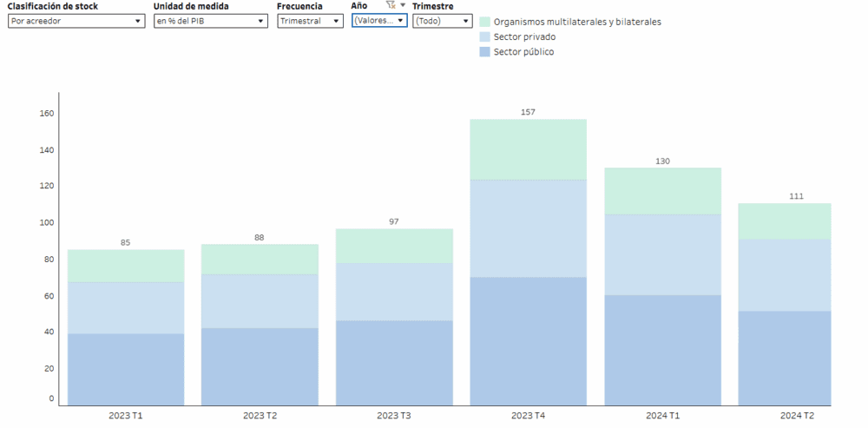Screen dimensions: 868x428
Task: Expand the Unidad de medida dropdown
Action: pos(210,21)
